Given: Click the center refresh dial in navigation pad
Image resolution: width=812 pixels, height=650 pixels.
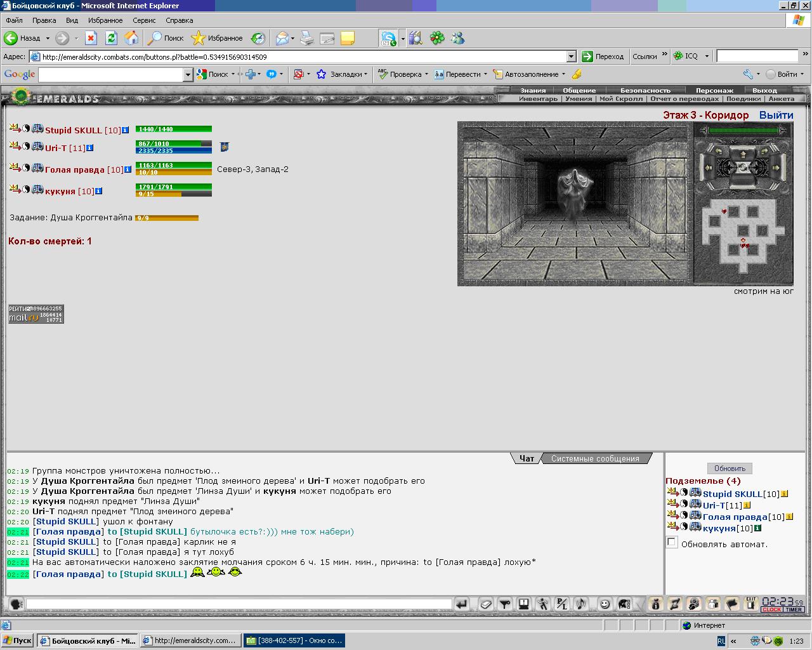Looking at the screenshot, I should tap(743, 168).
